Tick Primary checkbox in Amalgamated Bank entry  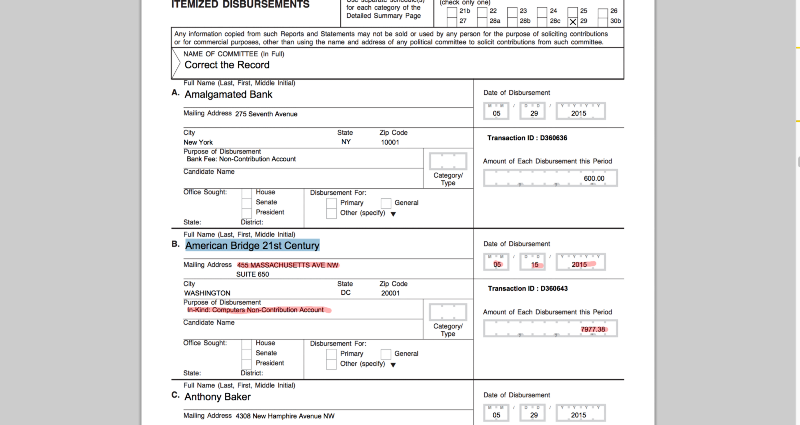[331, 203]
